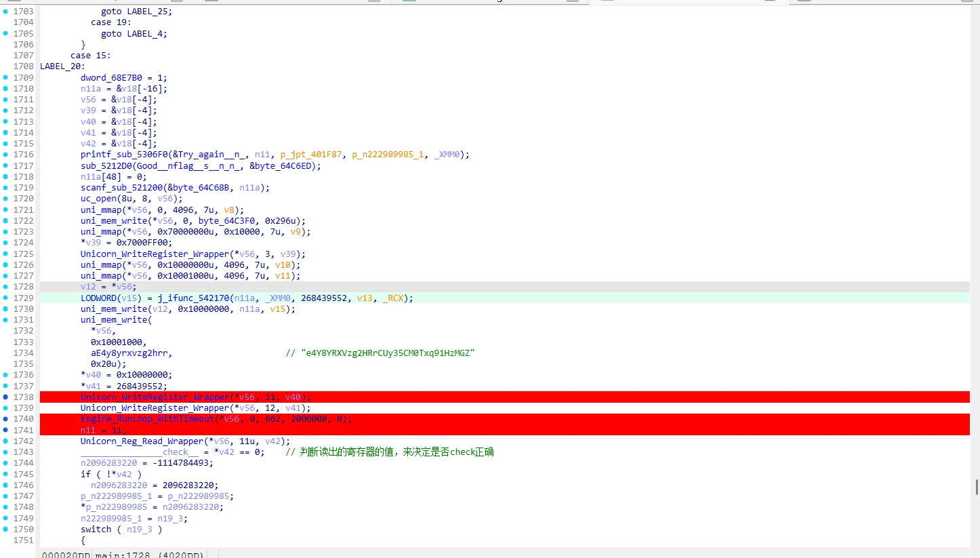The height and width of the screenshot is (558, 980).
Task: Select the LABEL_20 label
Action: click(x=62, y=66)
